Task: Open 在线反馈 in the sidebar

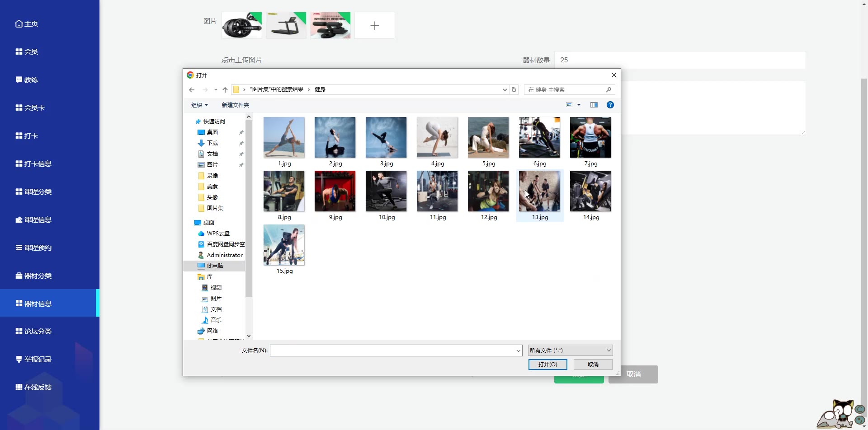Action: click(33, 387)
